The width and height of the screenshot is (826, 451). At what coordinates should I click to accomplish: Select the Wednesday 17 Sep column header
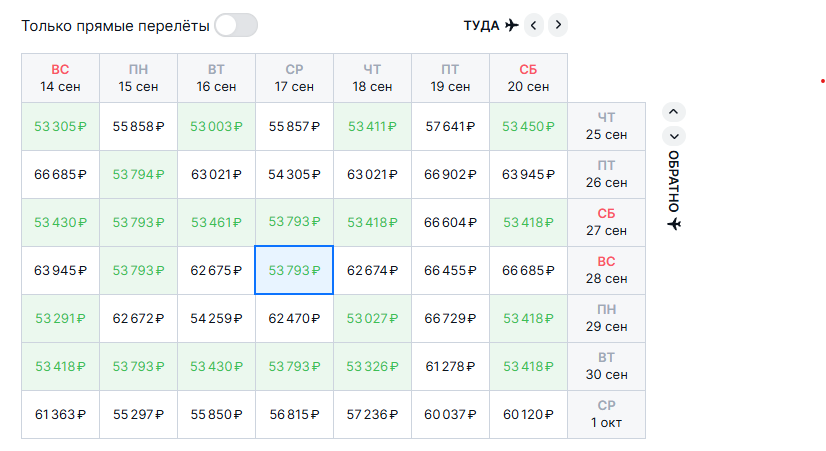point(294,77)
